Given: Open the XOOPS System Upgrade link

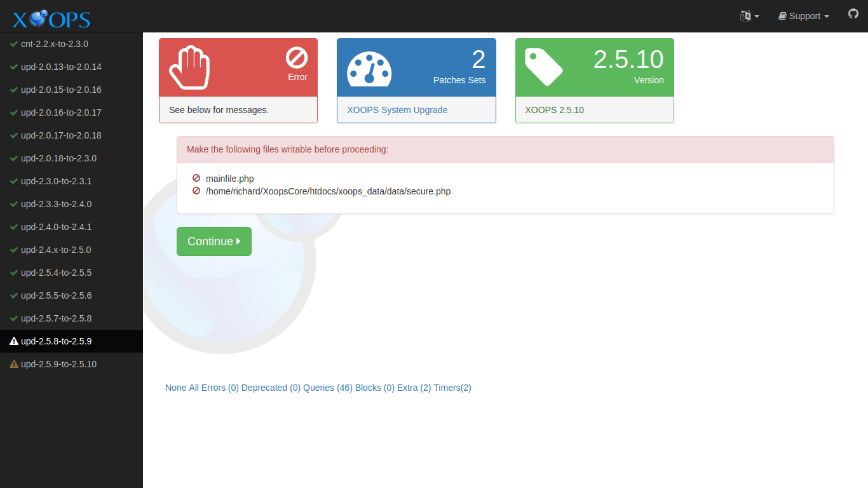Looking at the screenshot, I should 397,110.
